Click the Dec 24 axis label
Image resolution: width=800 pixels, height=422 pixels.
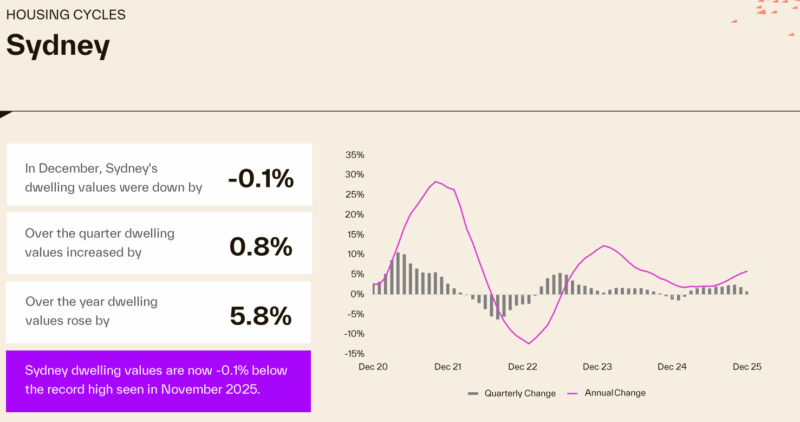click(x=673, y=367)
